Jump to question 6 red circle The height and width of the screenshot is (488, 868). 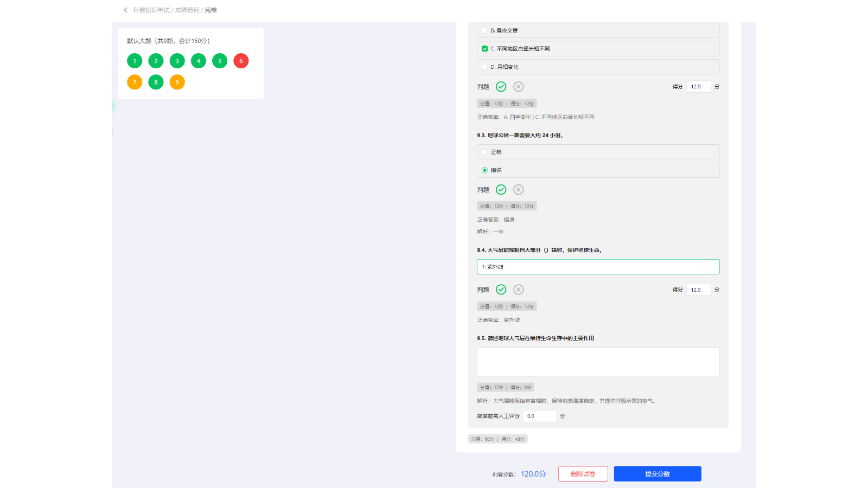pyautogui.click(x=241, y=61)
